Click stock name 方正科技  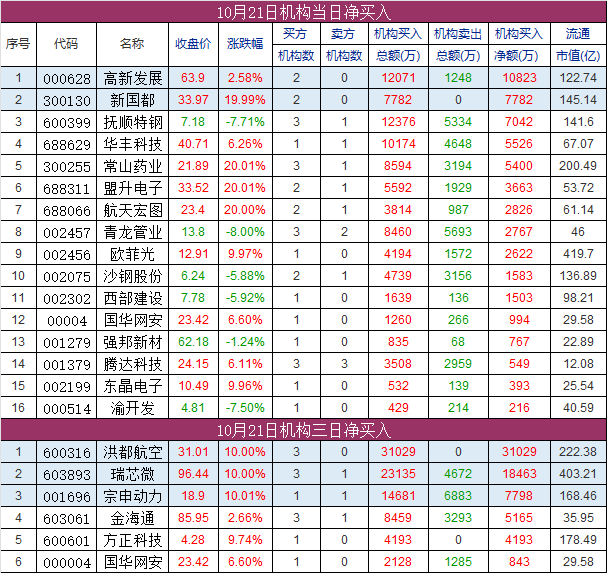pyautogui.click(x=132, y=541)
